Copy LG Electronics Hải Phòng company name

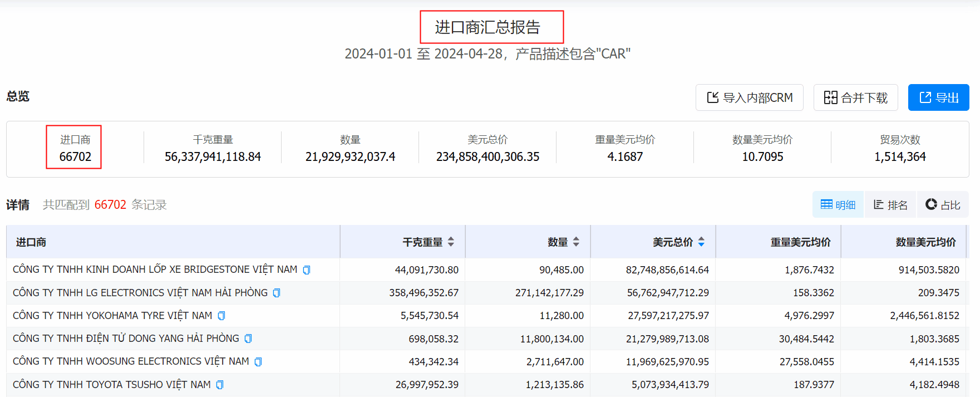[x=277, y=293]
